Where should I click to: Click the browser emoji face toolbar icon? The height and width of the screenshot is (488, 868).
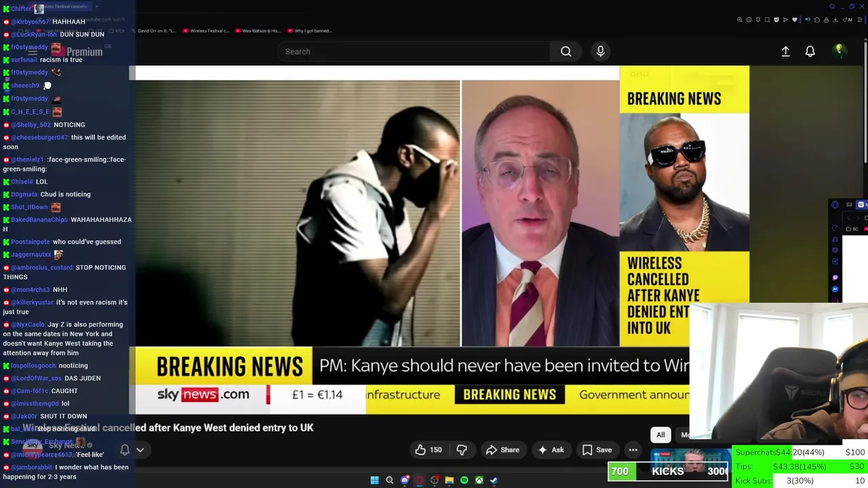[x=749, y=20]
